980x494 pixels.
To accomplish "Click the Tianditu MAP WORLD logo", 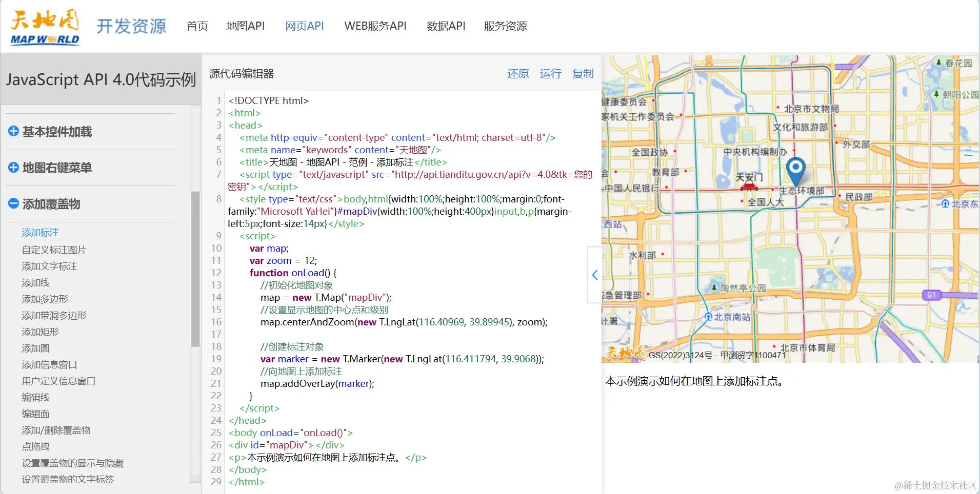I will coord(45,27).
